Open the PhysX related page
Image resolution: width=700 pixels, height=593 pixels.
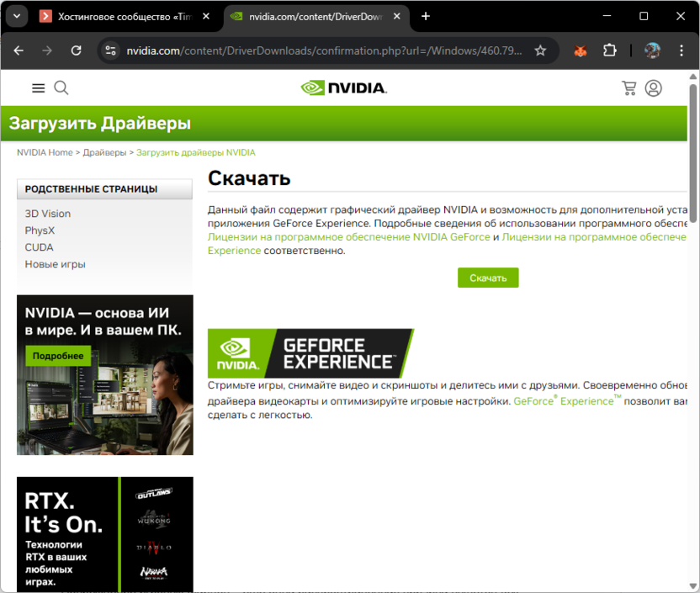[x=40, y=230]
